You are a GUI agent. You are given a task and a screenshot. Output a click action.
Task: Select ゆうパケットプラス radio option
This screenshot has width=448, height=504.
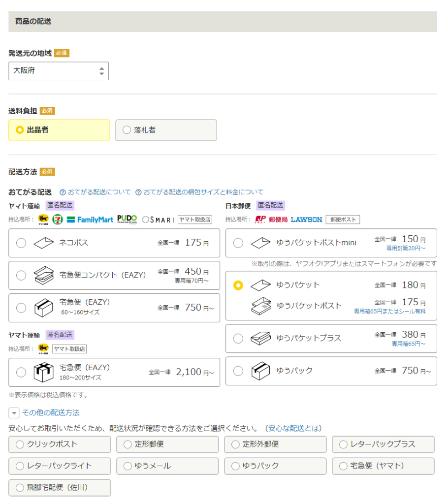[x=238, y=339]
